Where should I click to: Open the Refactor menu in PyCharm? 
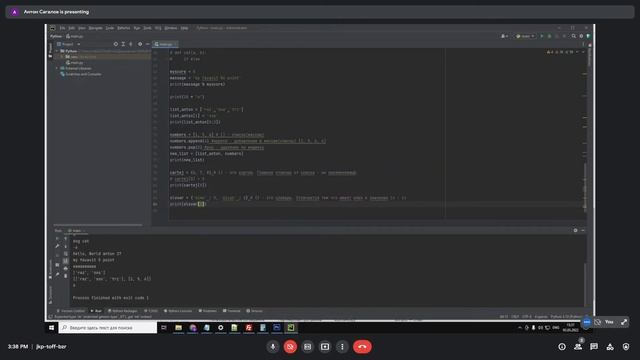124,28
